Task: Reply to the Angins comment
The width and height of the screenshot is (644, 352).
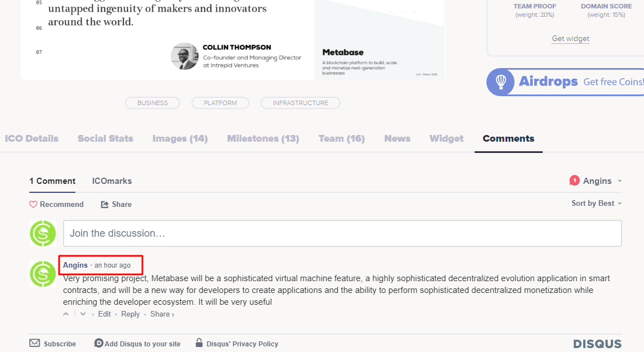Action: 130,314
